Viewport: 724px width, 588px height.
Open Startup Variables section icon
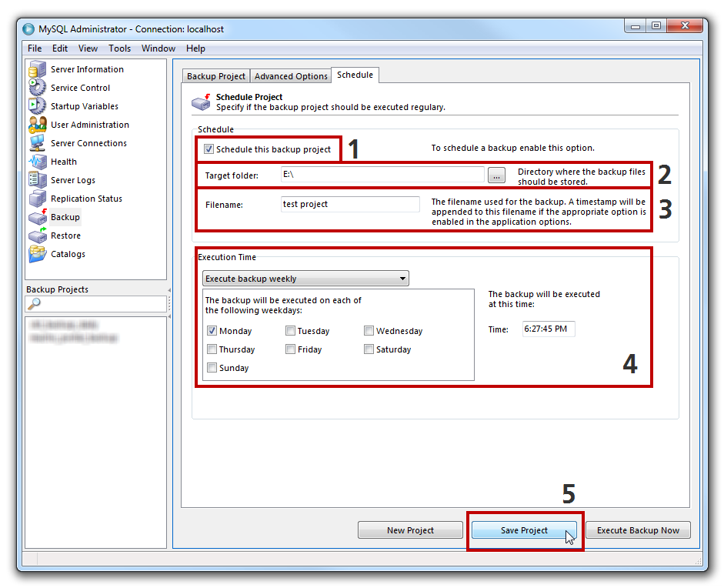pyautogui.click(x=38, y=106)
